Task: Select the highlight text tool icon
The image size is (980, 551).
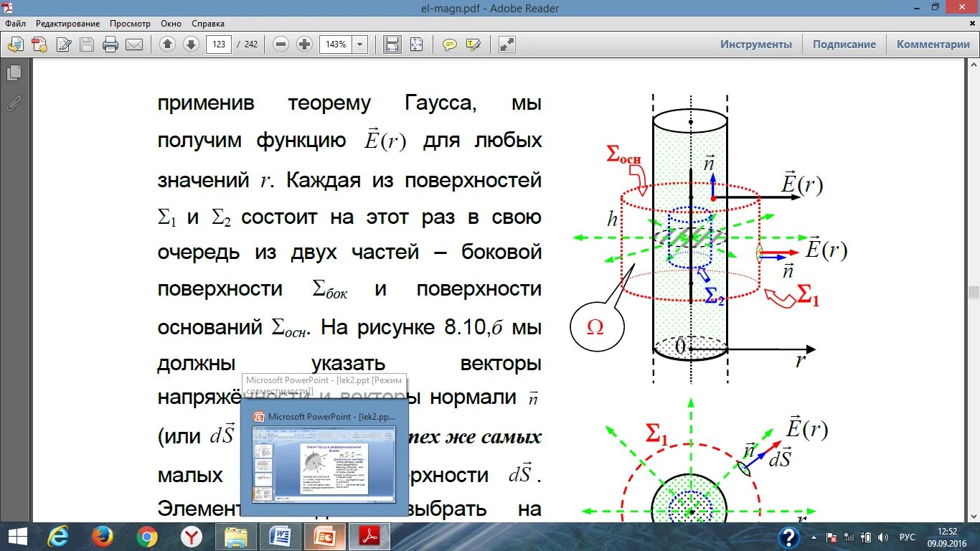Action: coord(473,44)
